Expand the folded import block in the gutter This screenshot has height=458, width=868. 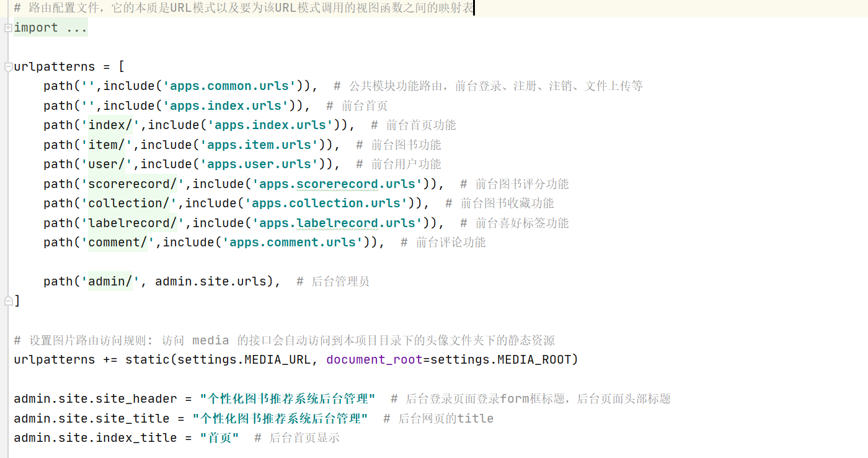(7, 28)
